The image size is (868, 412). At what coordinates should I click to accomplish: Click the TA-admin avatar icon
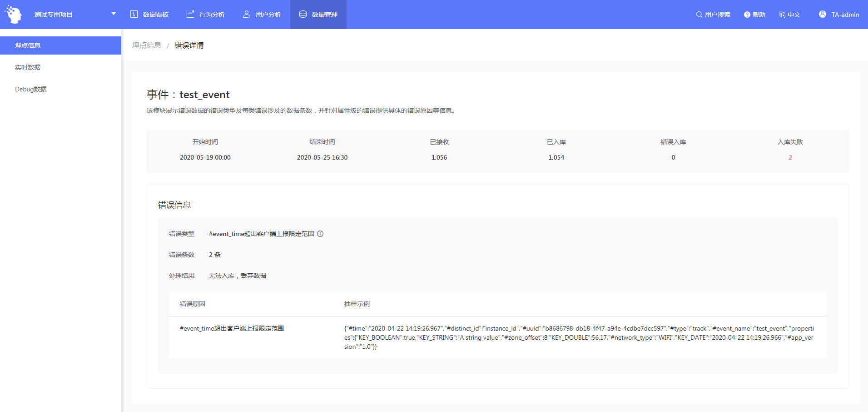[x=823, y=15]
